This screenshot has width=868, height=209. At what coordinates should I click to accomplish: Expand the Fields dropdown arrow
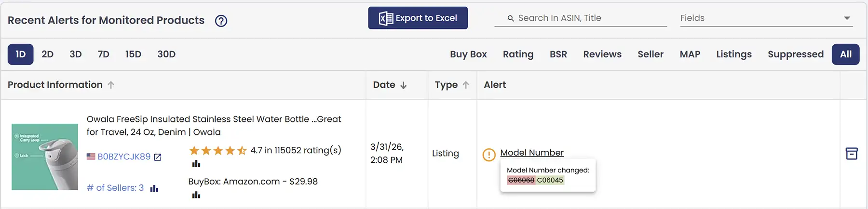coord(847,18)
